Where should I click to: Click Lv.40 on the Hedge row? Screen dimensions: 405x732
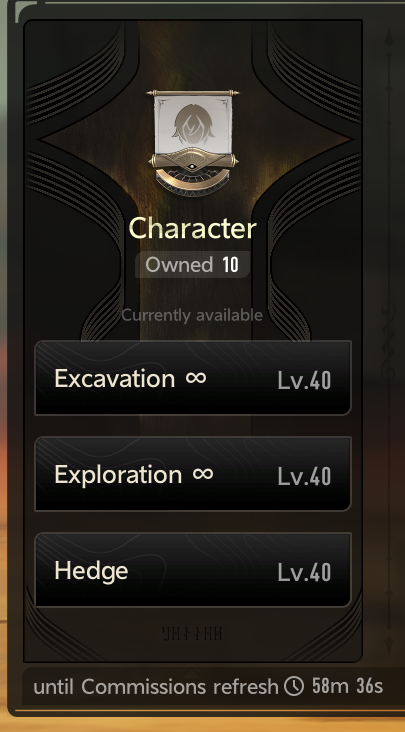coord(304,573)
